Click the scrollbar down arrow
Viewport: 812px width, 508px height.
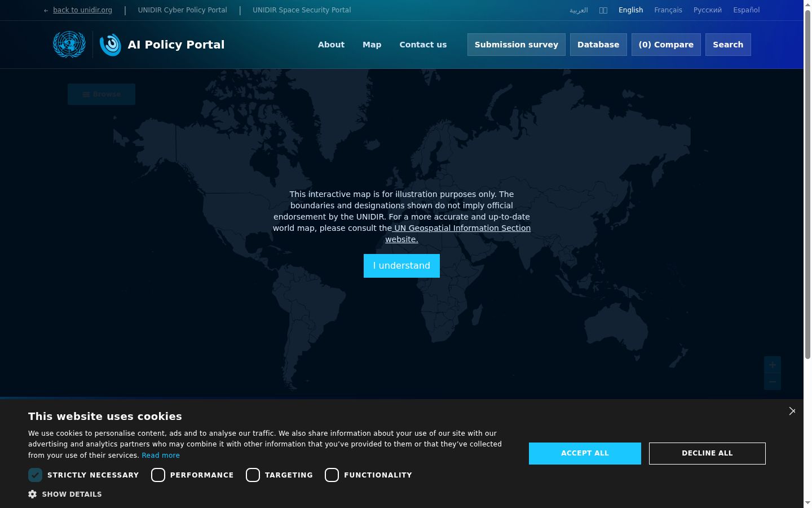(x=807, y=503)
